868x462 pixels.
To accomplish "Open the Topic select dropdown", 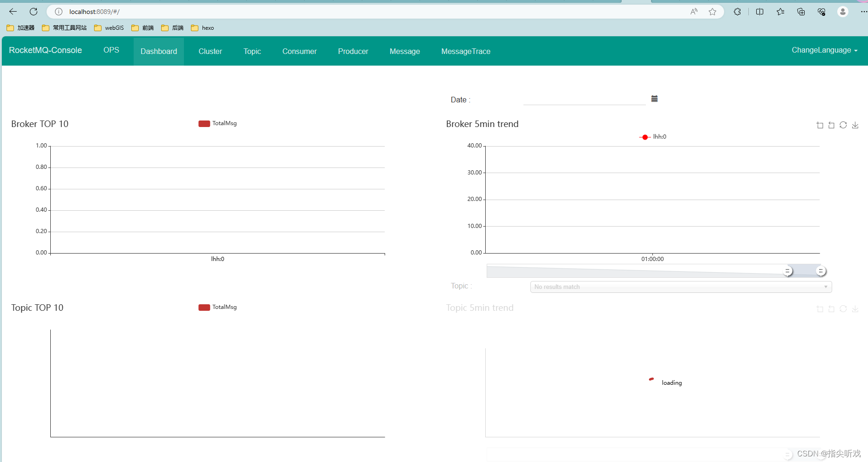I will point(681,287).
